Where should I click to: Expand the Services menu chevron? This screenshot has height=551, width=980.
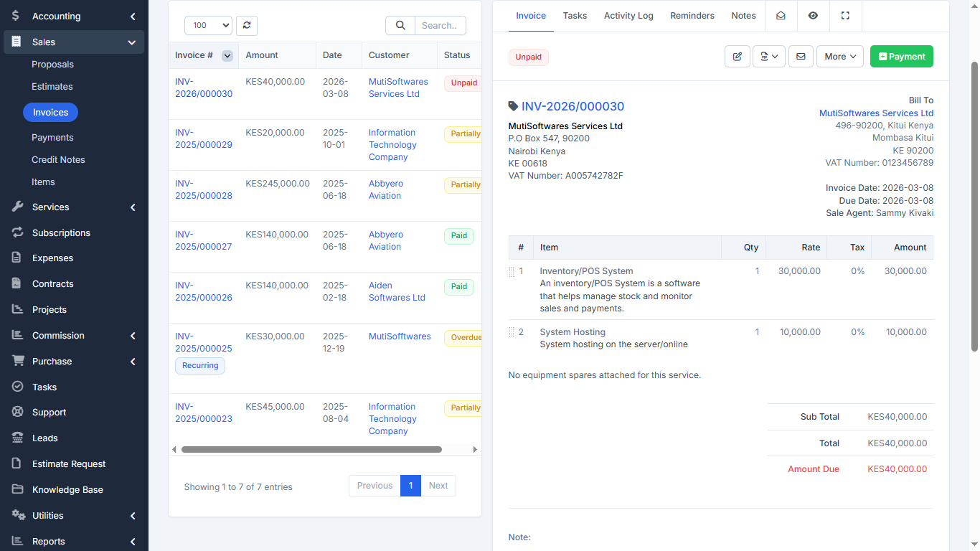coord(133,207)
